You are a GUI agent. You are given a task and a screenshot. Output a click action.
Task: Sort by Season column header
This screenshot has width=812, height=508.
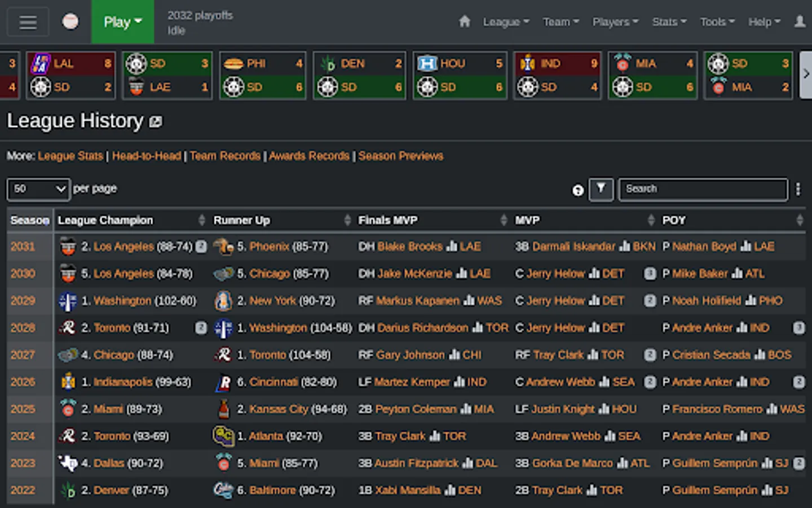point(30,220)
